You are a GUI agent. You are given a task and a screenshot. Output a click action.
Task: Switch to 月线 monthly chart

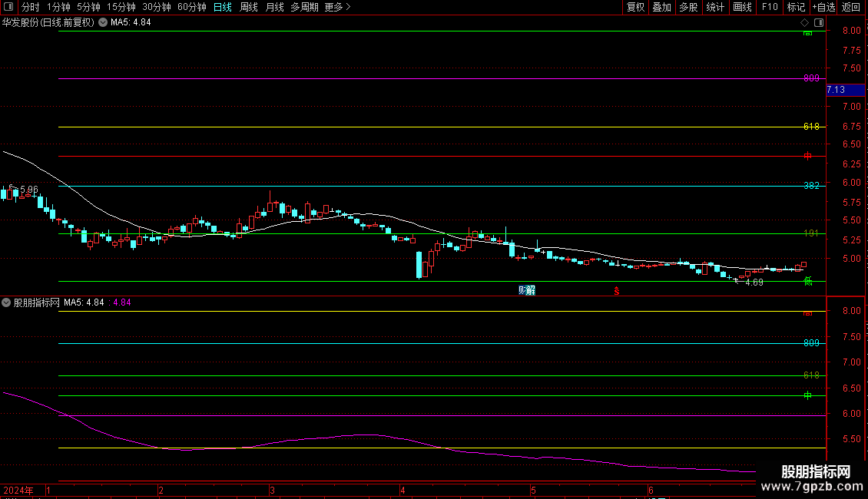click(274, 7)
